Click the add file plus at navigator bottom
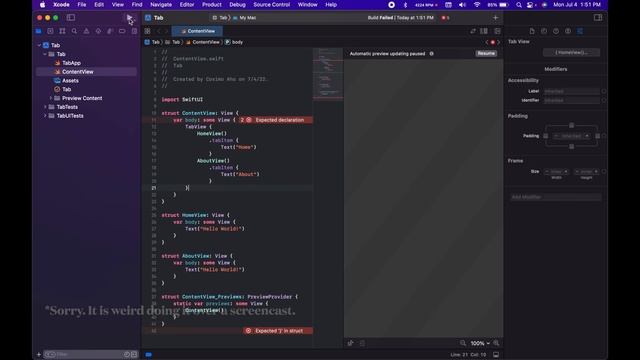This screenshot has width=640, height=360. pyautogui.click(x=39, y=354)
